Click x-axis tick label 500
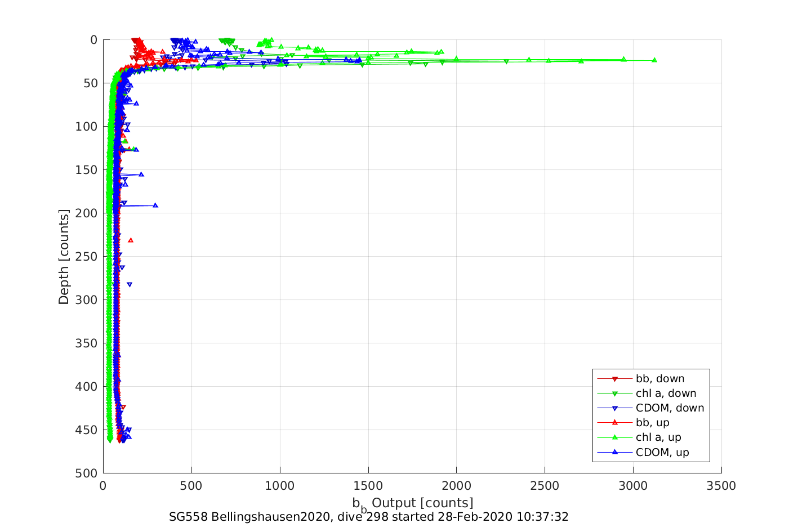The height and width of the screenshot is (532, 798). click(x=191, y=486)
